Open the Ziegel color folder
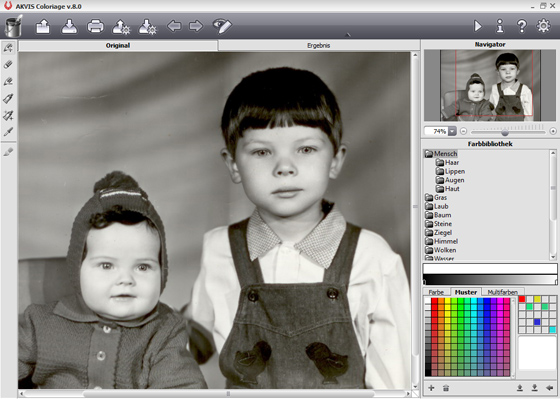This screenshot has width=560, height=399. pos(438,233)
